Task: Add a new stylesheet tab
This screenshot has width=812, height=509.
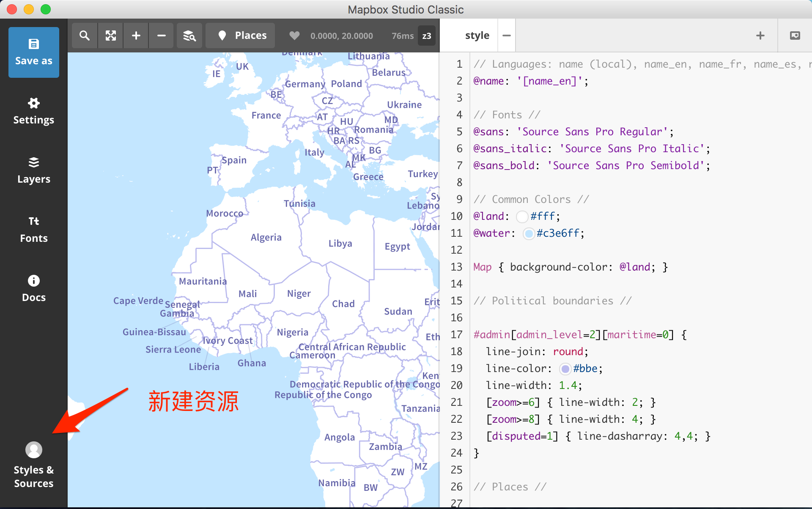Action: tap(760, 36)
